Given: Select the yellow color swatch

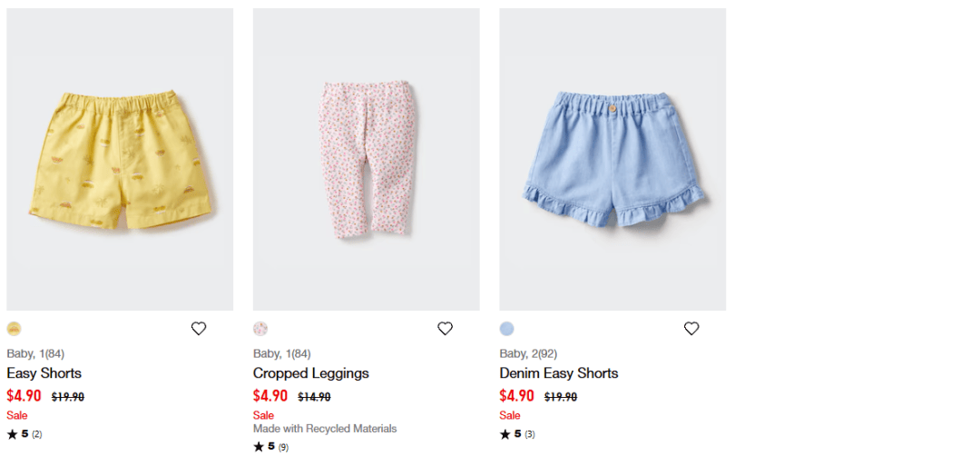Looking at the screenshot, I should coord(14,329).
